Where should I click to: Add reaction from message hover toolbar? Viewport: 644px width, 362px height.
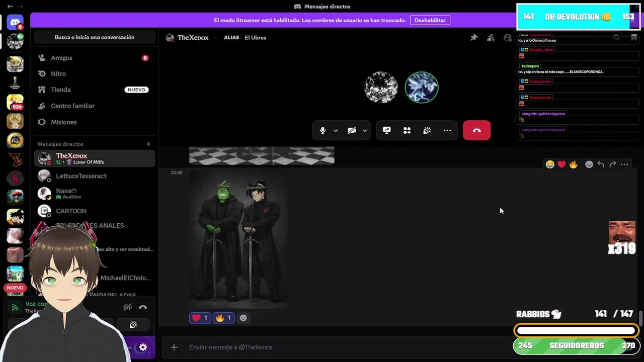coord(589,164)
